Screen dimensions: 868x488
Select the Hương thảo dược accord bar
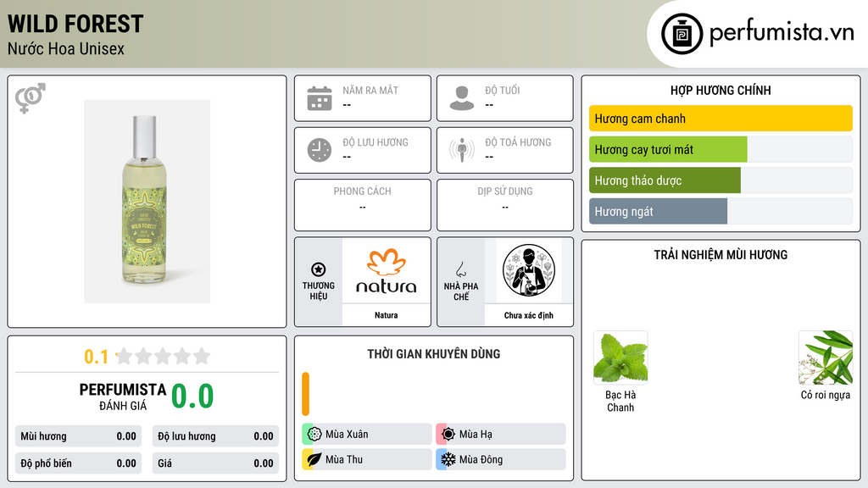[721, 180]
